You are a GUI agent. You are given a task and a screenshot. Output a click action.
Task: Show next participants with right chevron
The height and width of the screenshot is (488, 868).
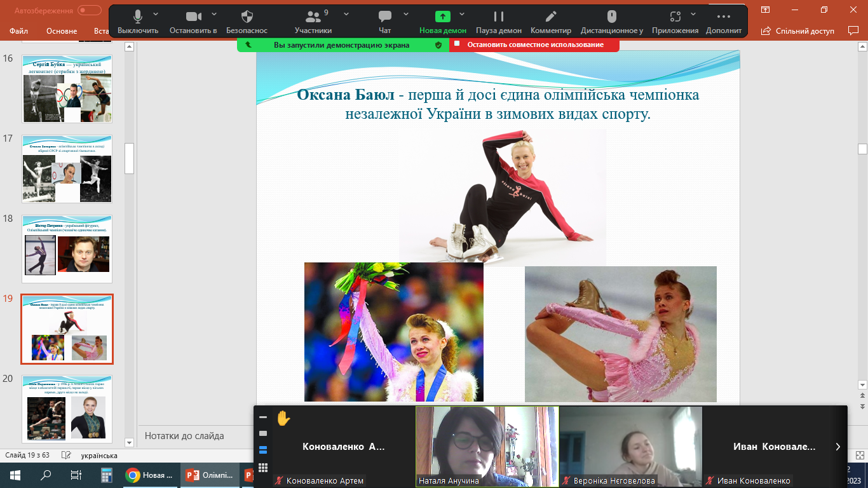click(x=837, y=447)
